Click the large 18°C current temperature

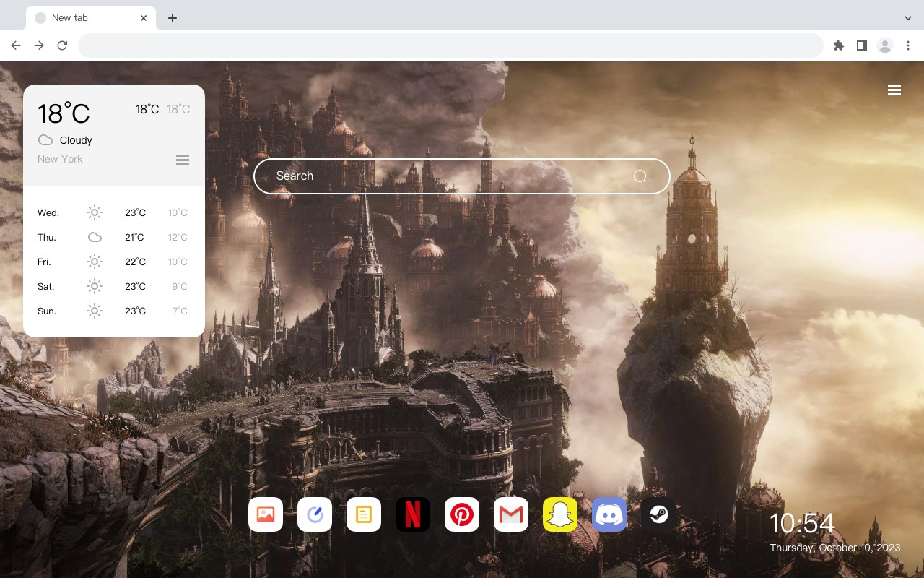[x=64, y=113]
